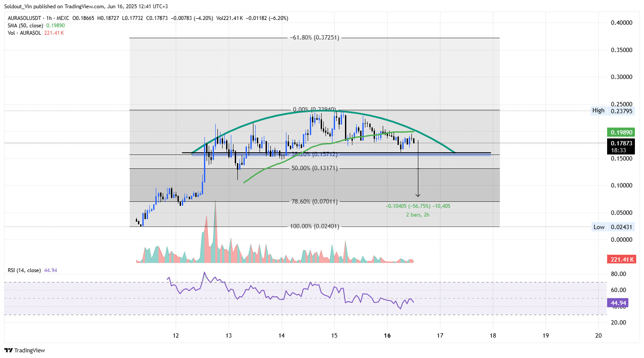Click the AURASOLUSDT symbol name in legend

pos(24,18)
